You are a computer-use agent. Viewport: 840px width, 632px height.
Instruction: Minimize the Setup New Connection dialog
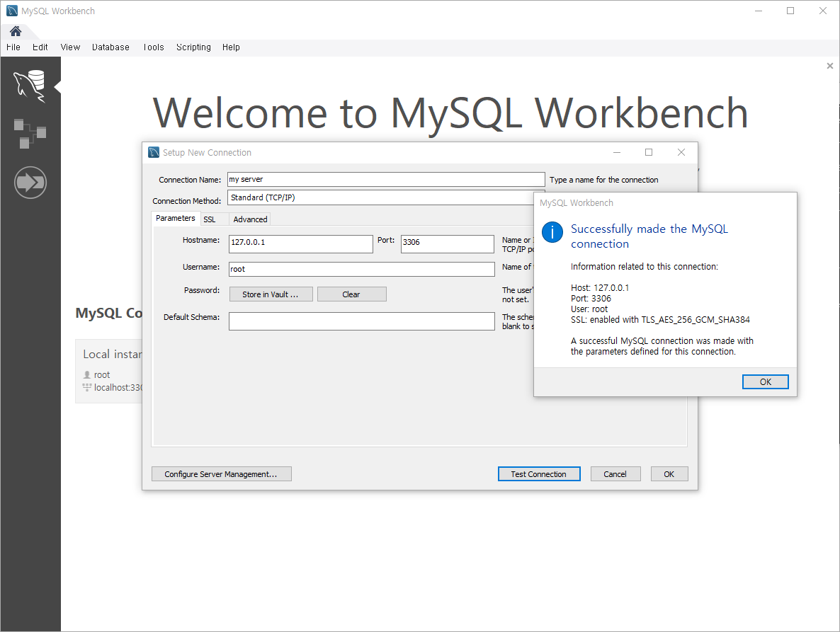[617, 152]
